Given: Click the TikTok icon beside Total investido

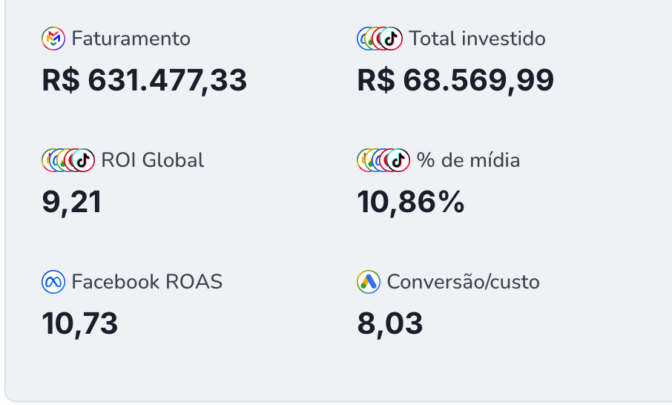Looking at the screenshot, I should [x=390, y=39].
